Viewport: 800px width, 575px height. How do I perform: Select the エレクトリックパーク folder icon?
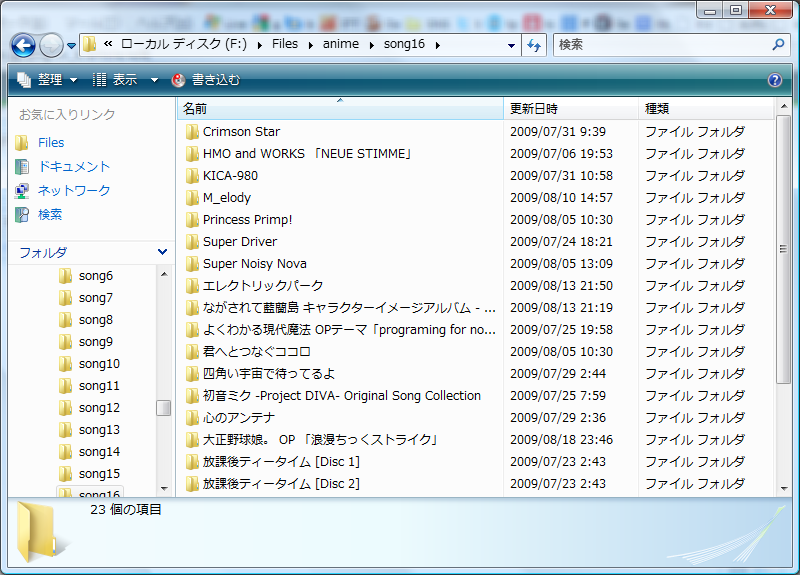click(x=192, y=285)
